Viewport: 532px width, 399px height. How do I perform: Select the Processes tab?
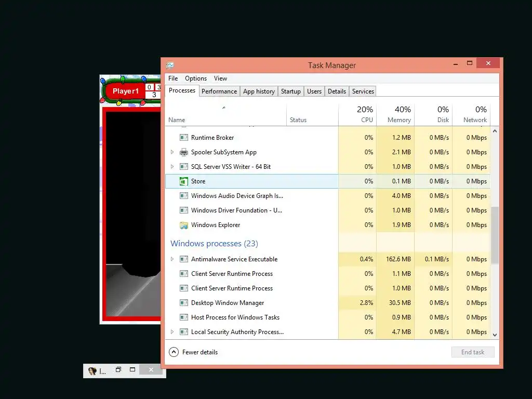pos(182,90)
